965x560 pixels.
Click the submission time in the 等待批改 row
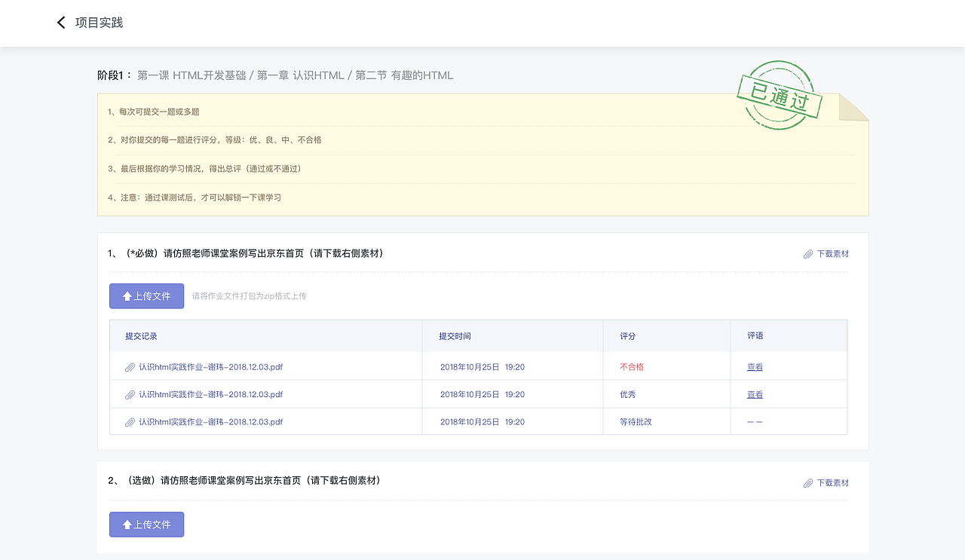[x=482, y=422]
